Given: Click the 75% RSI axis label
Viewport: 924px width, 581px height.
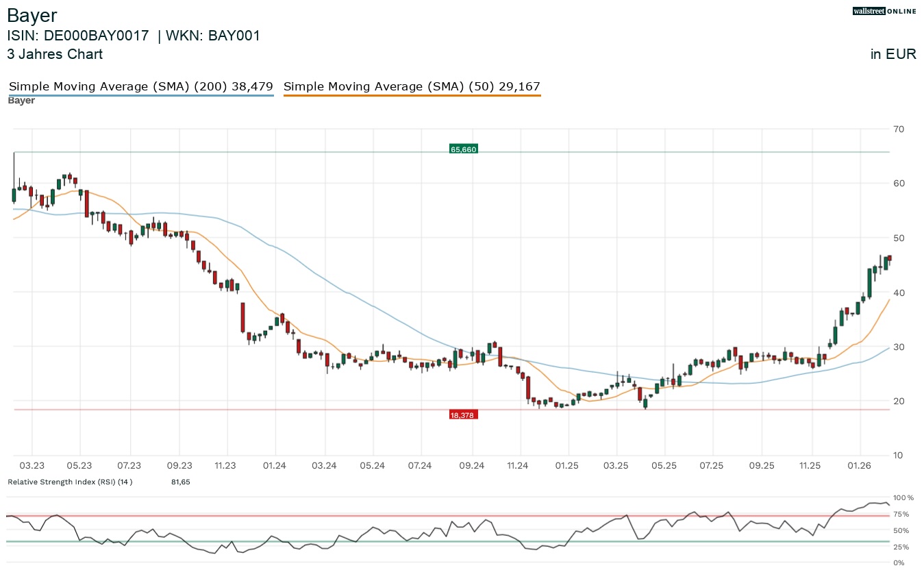Looking at the screenshot, I should point(901,515).
